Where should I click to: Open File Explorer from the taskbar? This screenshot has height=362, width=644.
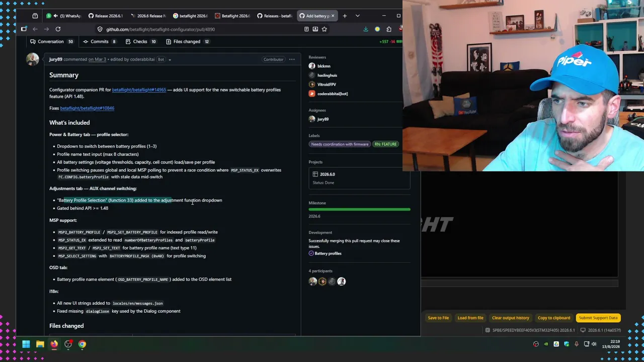40,344
